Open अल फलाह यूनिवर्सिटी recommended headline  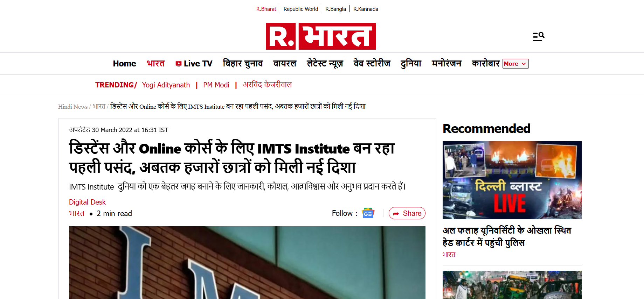[507, 236]
